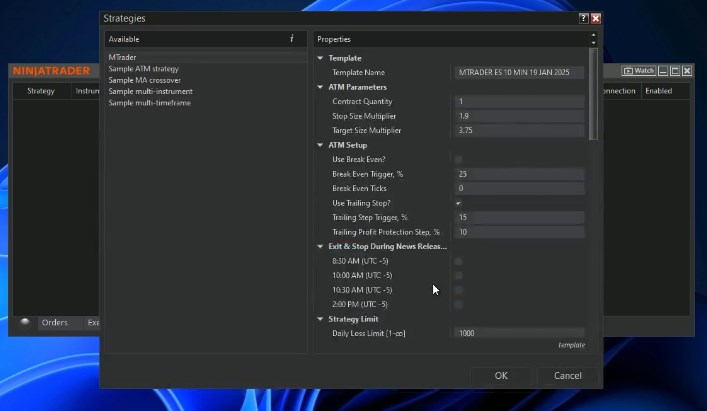Close the Strategies dialog with the X

[596, 18]
